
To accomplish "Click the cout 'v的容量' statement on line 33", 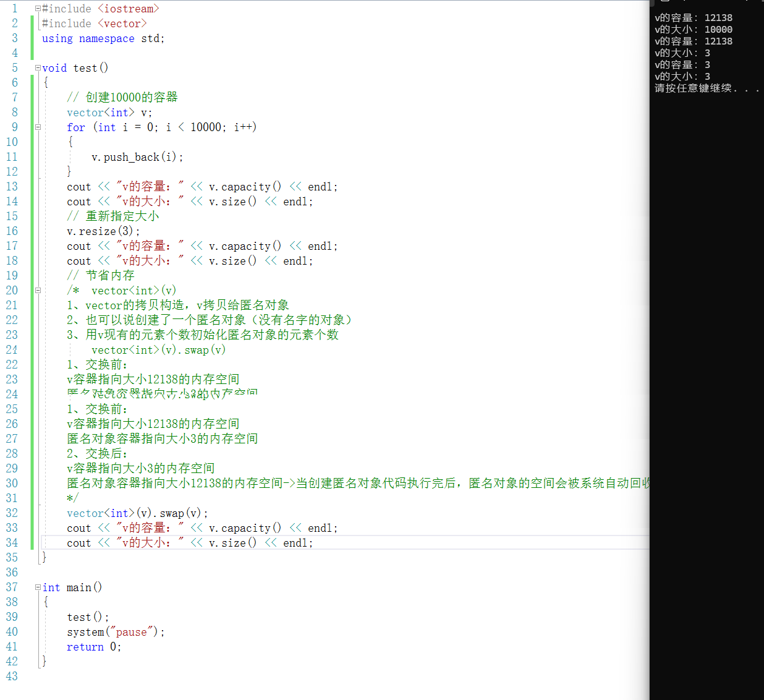I will pyautogui.click(x=202, y=528).
